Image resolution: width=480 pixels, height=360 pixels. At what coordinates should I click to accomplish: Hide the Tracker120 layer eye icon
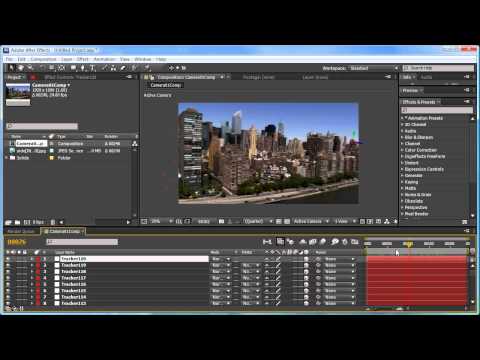click(x=8, y=259)
